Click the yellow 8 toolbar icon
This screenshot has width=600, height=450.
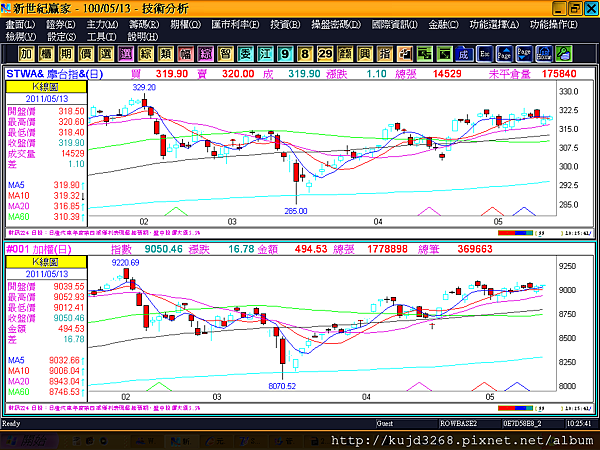tap(305, 54)
